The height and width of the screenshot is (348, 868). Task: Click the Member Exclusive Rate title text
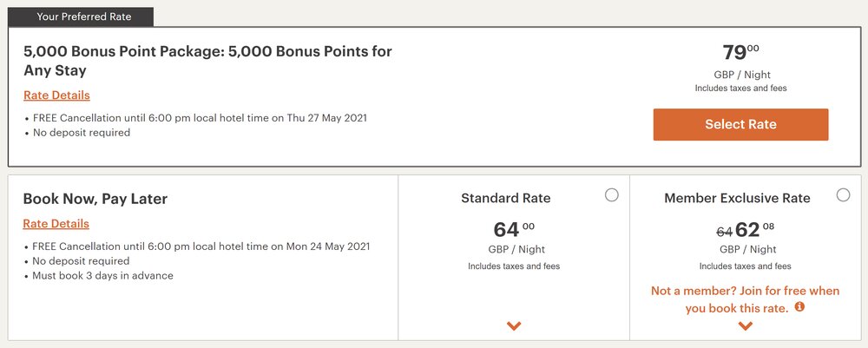[737, 198]
